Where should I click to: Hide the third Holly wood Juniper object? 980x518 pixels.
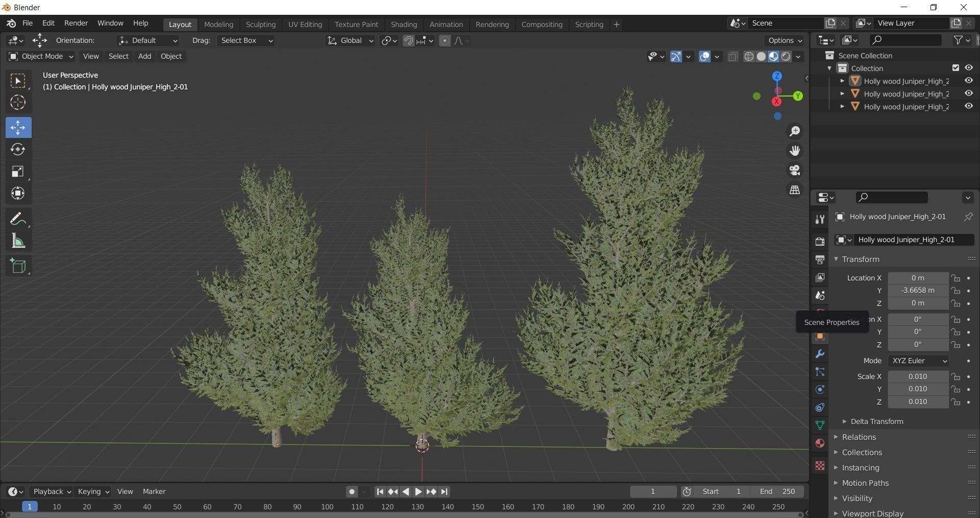[968, 106]
